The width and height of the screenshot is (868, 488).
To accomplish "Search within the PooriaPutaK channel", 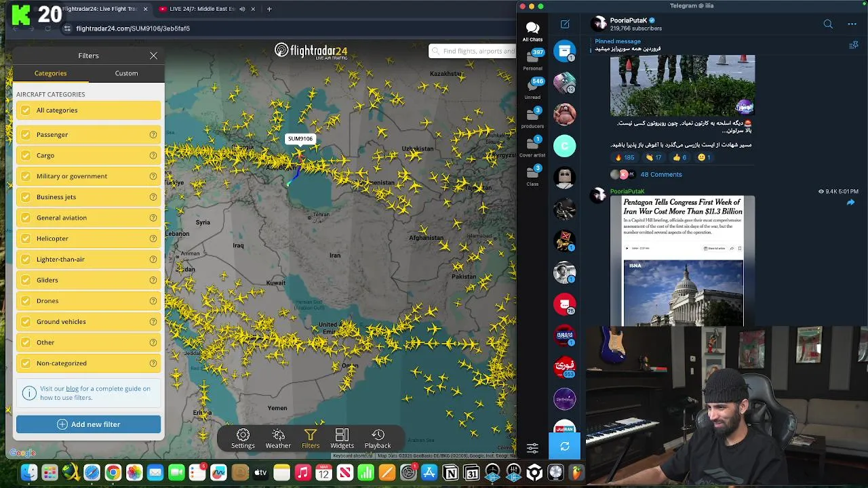I will pyautogui.click(x=828, y=24).
